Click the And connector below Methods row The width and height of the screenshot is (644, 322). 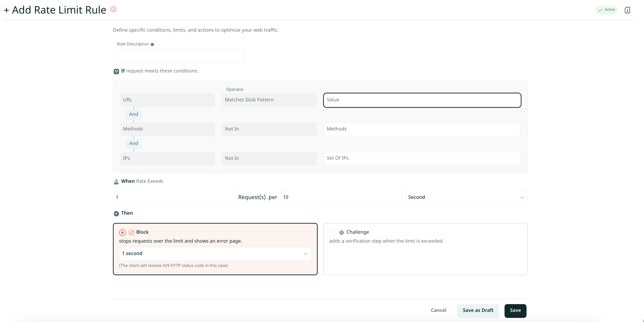coord(134,144)
